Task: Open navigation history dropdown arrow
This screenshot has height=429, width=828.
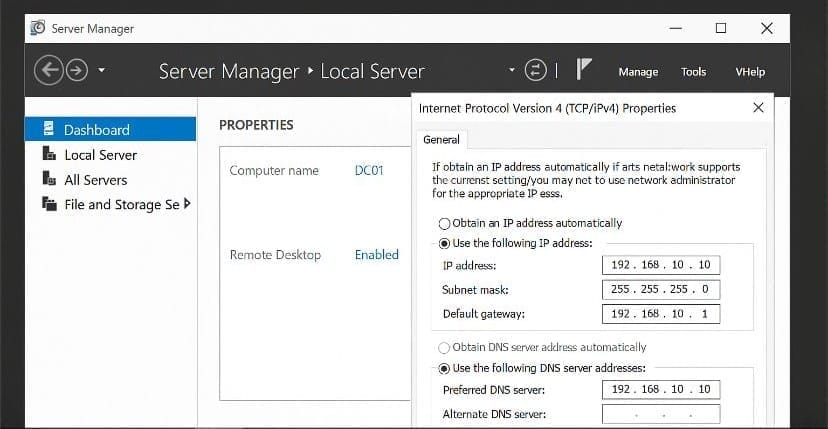Action: [102, 71]
